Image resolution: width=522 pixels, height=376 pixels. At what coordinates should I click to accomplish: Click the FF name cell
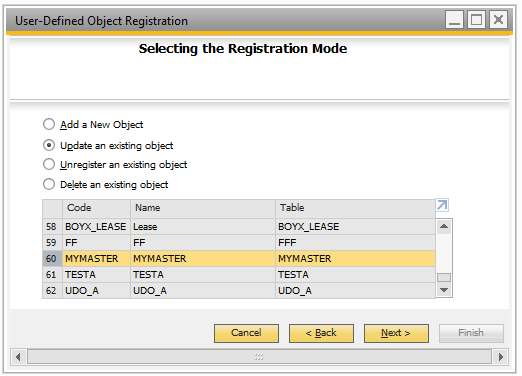coord(203,243)
